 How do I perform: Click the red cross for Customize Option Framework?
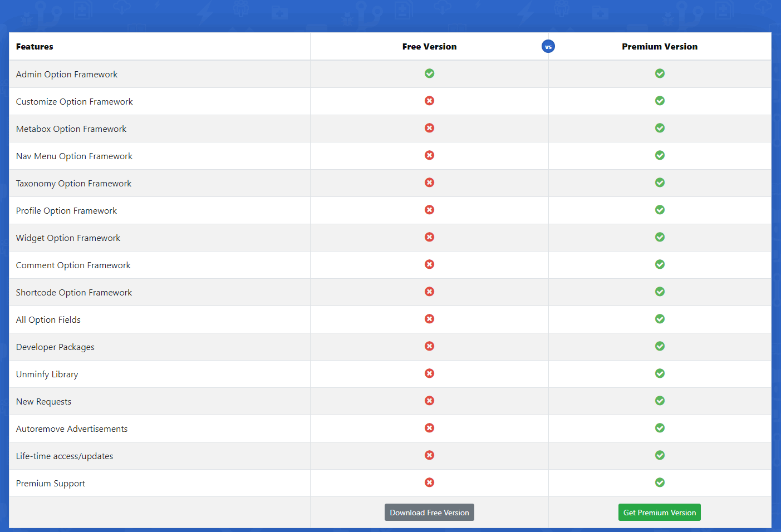tap(430, 101)
